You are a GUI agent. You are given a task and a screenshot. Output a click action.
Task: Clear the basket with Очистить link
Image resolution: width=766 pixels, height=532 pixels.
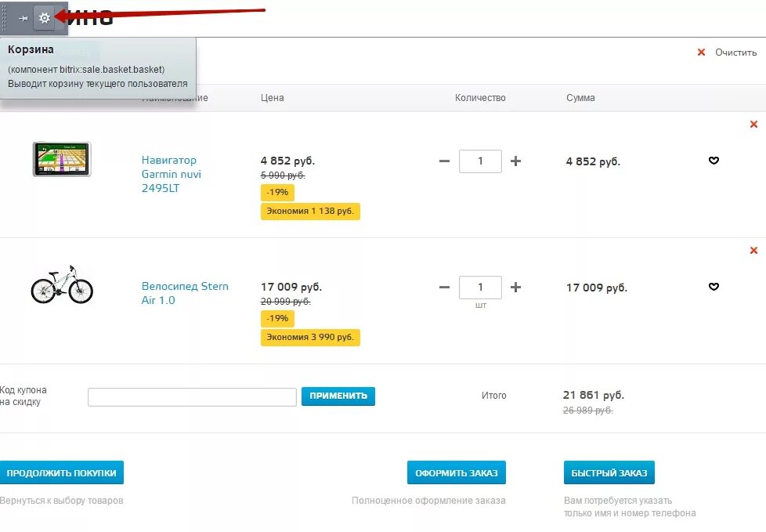pyautogui.click(x=735, y=52)
